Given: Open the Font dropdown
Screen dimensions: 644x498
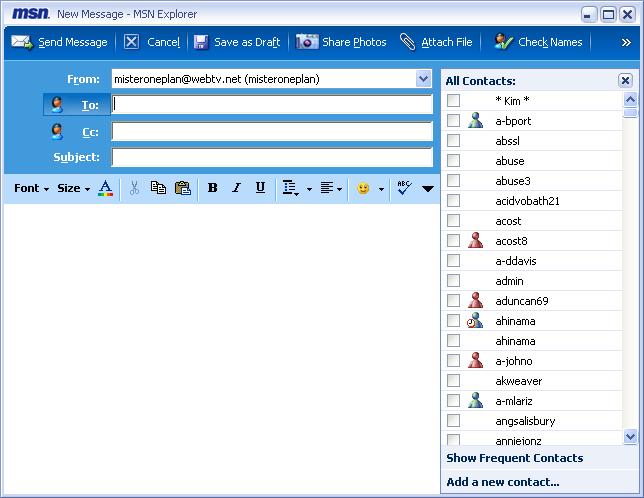Looking at the screenshot, I should (x=32, y=188).
